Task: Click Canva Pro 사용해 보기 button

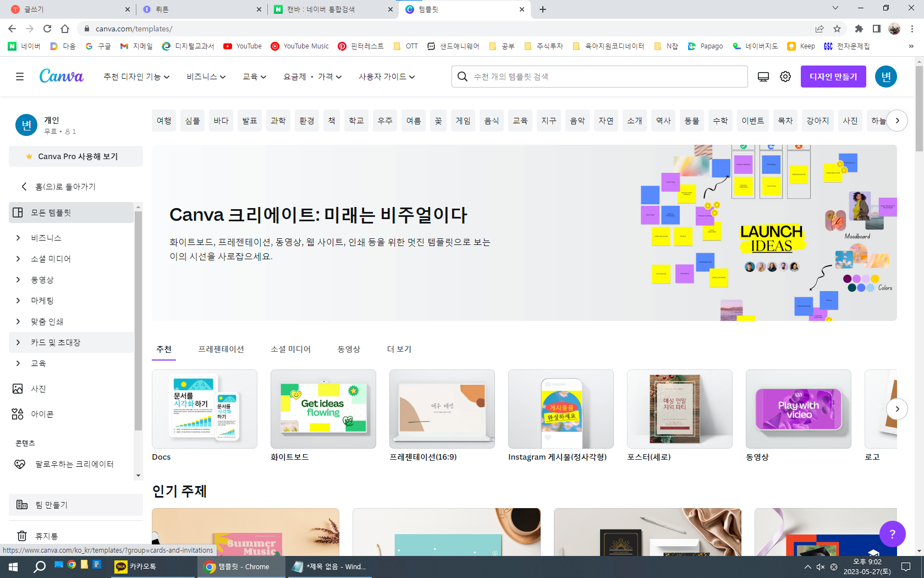Action: click(76, 156)
